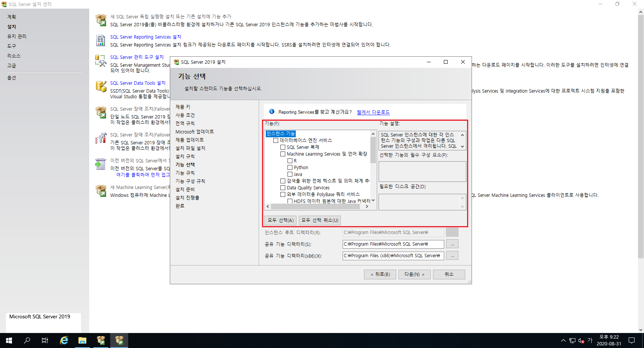Click the 다음(N) > button
This screenshot has width=644, height=348.
click(x=415, y=274)
